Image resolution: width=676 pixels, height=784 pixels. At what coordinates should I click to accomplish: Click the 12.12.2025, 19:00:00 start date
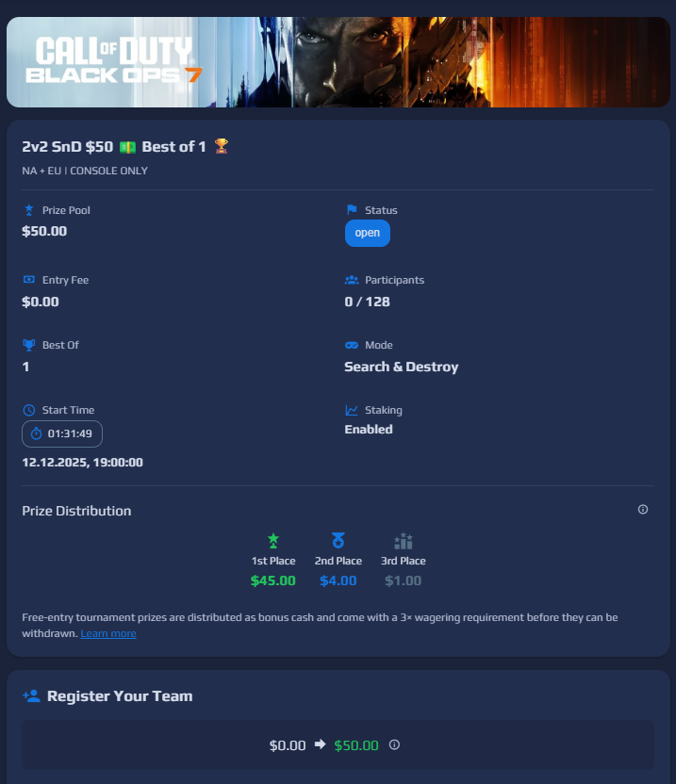83,463
